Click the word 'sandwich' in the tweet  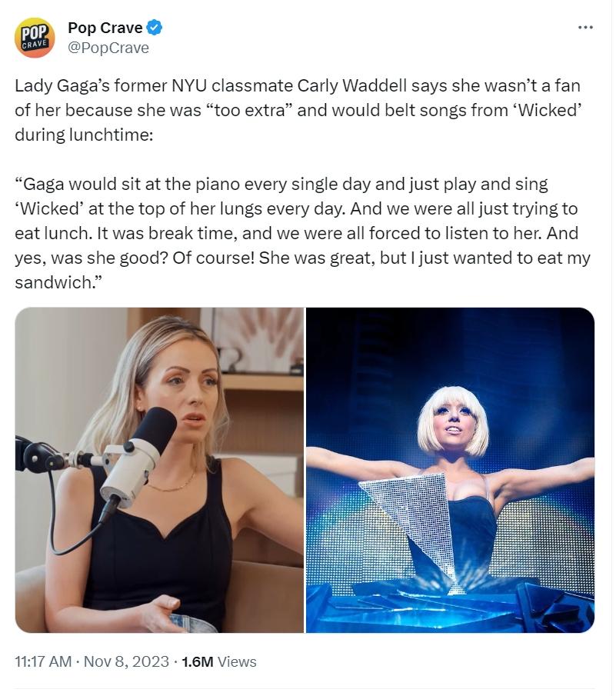pyautogui.click(x=53, y=282)
